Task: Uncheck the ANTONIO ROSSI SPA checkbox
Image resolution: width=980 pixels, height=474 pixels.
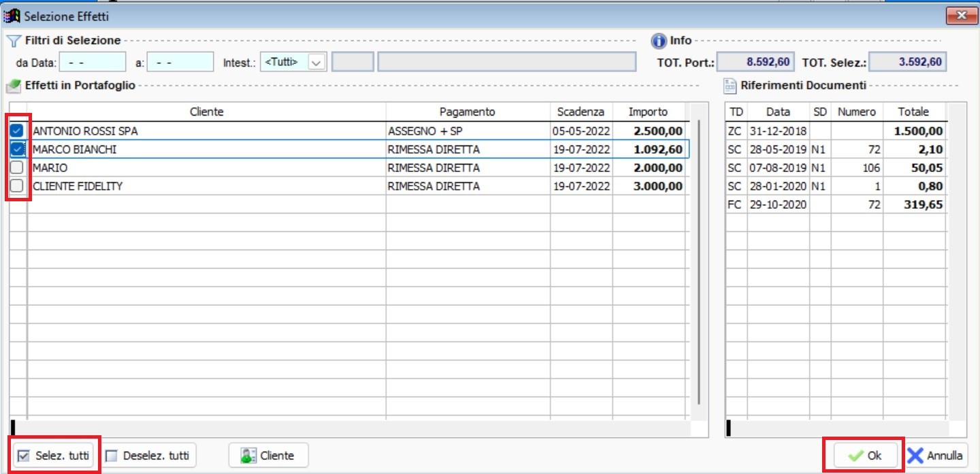Action: coord(18,131)
